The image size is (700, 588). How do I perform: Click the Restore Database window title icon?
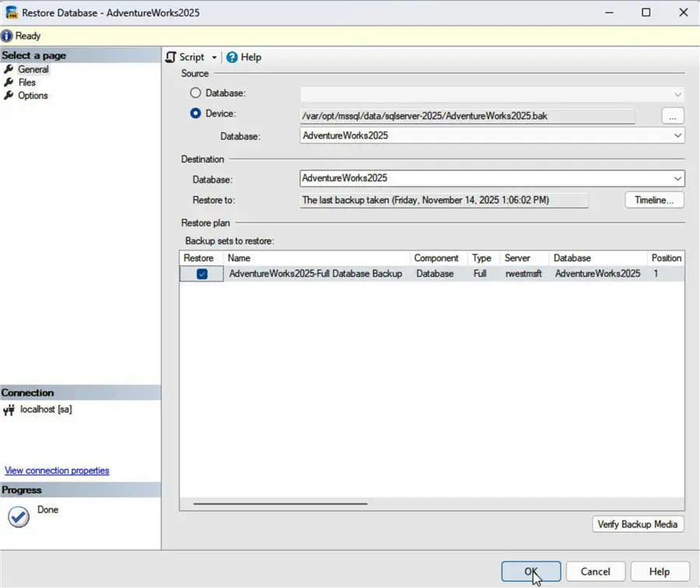tap(12, 12)
